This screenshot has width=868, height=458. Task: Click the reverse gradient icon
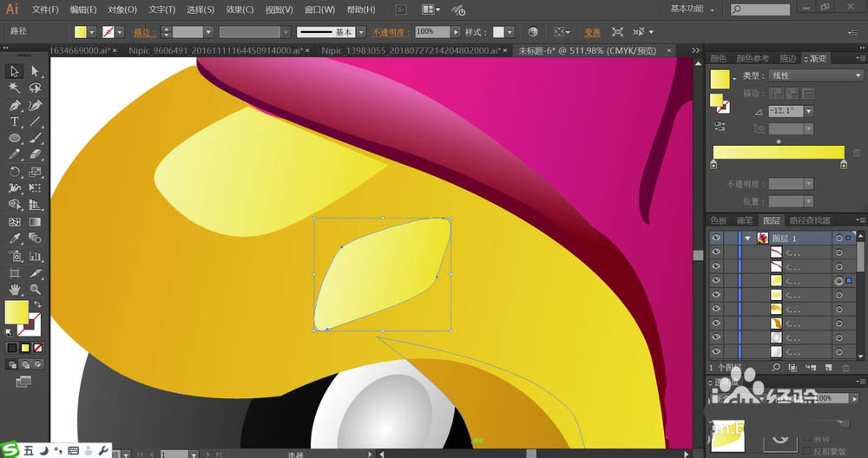[720, 127]
